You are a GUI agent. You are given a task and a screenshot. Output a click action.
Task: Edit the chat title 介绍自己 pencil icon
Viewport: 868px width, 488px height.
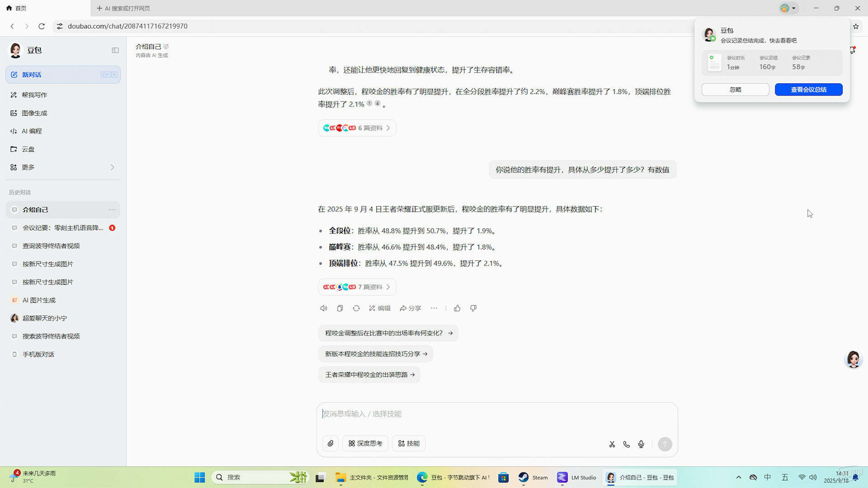pos(166,47)
